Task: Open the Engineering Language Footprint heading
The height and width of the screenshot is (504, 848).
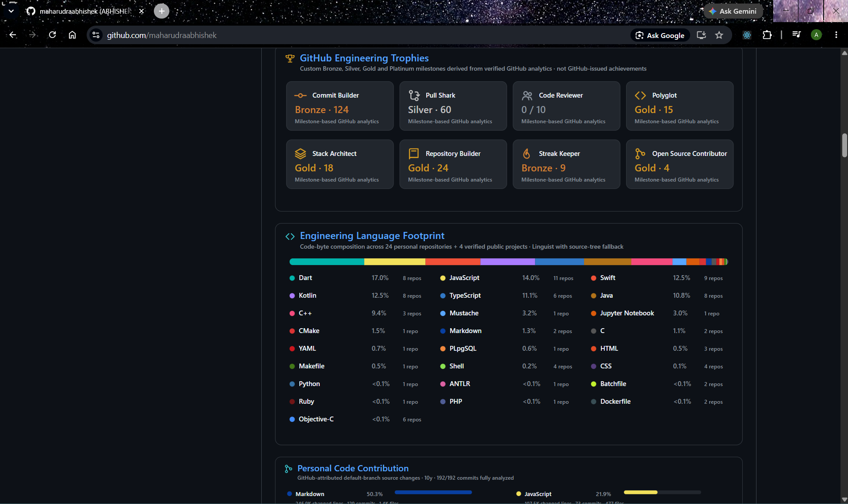Action: (x=372, y=236)
